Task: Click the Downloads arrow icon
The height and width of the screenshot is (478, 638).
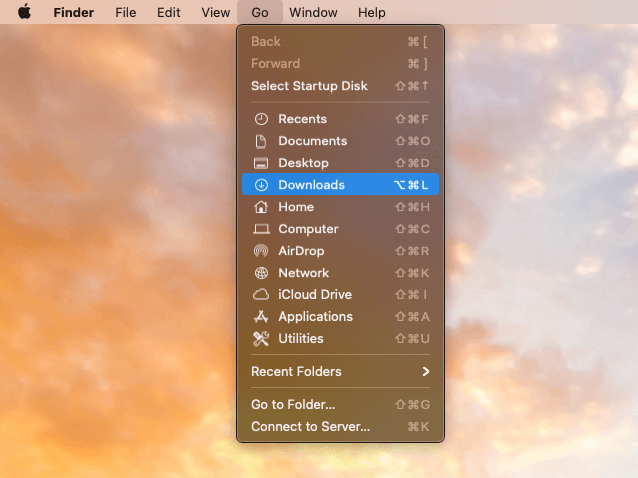Action: (x=261, y=185)
